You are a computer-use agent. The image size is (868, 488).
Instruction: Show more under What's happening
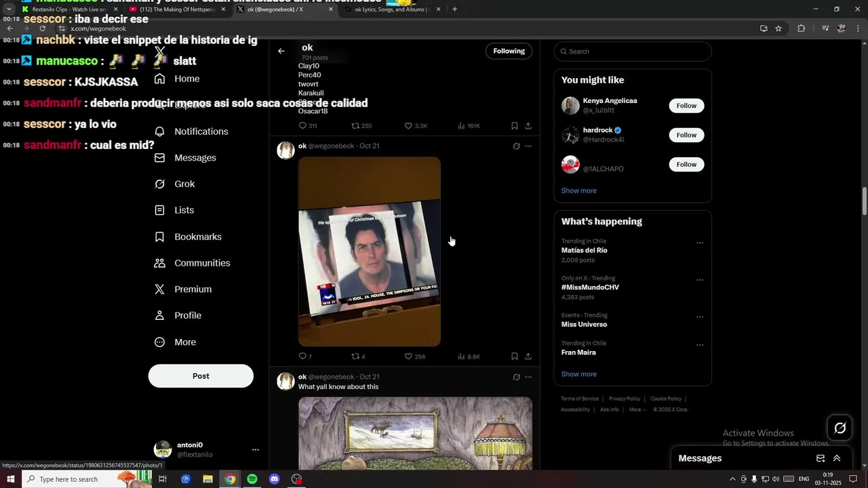[x=579, y=374]
